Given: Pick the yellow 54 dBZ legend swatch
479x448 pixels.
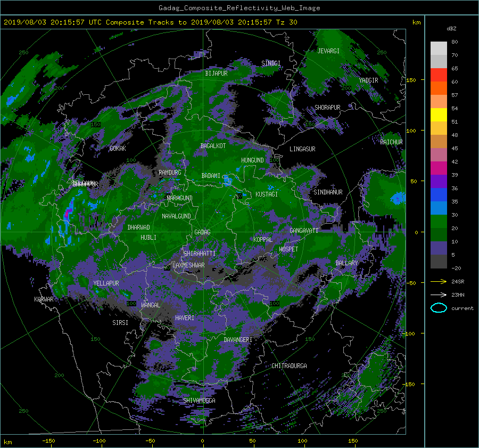Looking at the screenshot, I should point(439,115).
